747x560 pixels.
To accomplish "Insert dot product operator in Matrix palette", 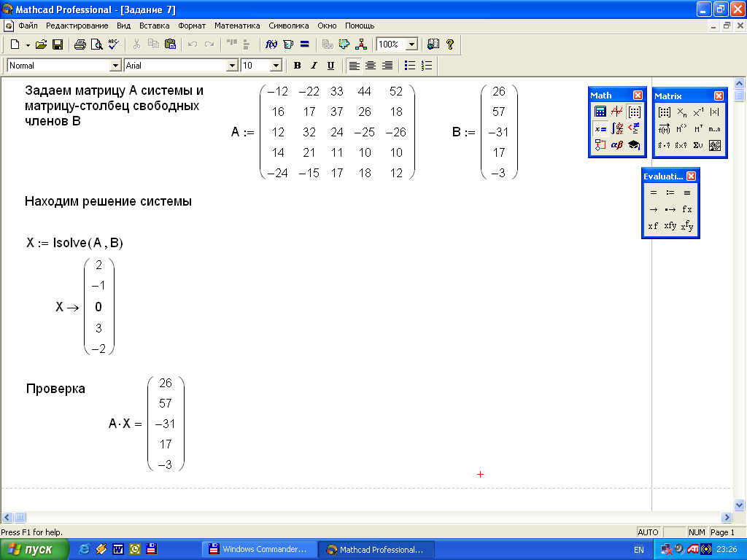I will [664, 145].
